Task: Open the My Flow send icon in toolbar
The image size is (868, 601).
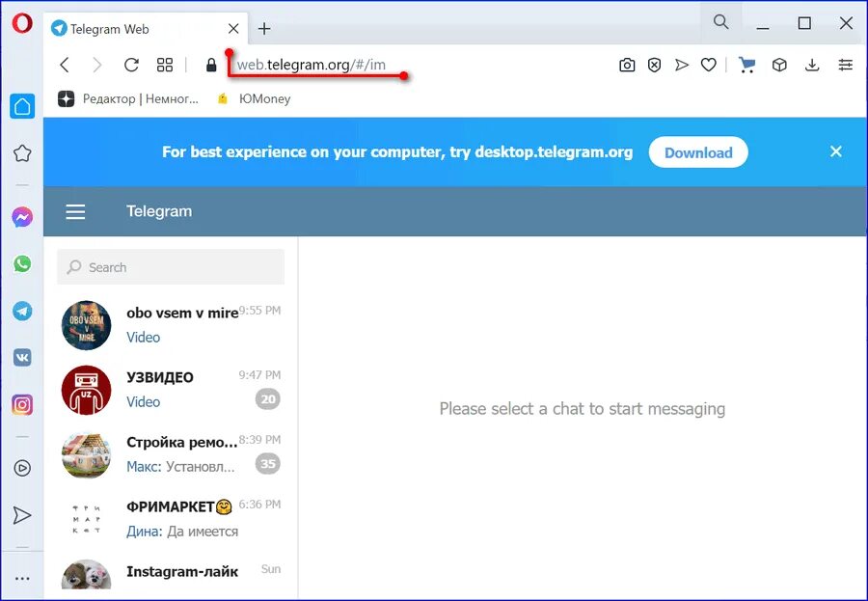Action: pos(682,66)
